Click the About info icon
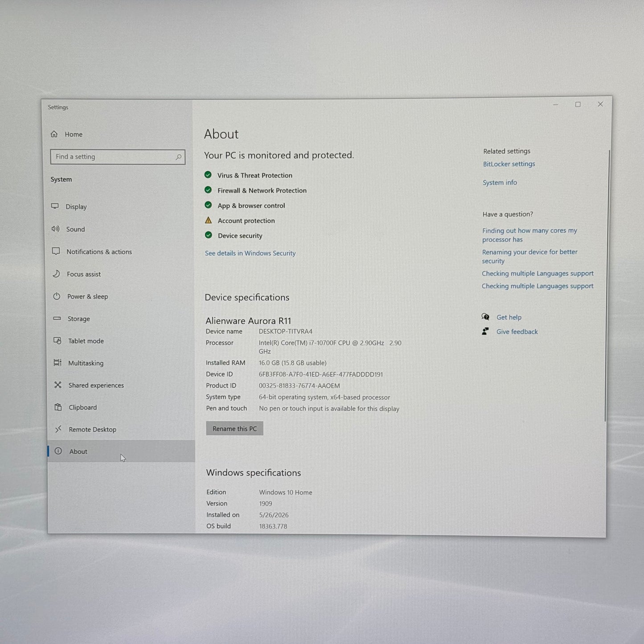644x644 pixels. tap(58, 451)
